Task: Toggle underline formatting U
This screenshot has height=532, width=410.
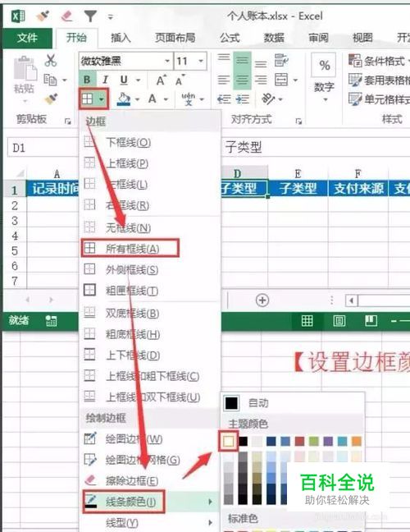Action: point(124,80)
